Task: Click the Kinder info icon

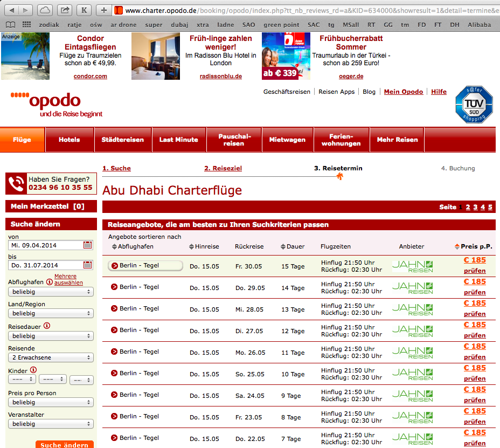Action: 33,370
